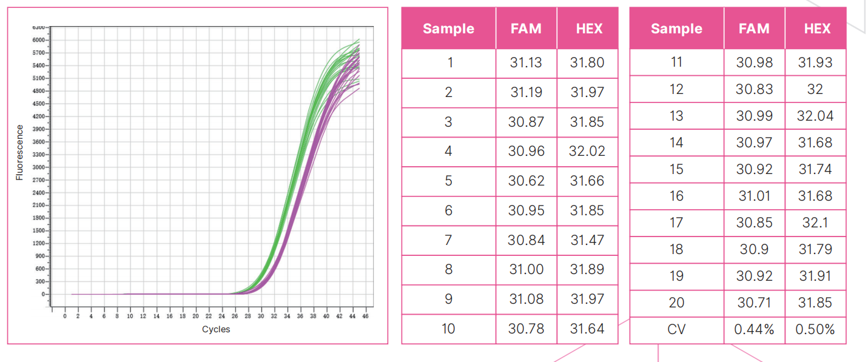Select the FAM header in samples 1-10 table
Image resolution: width=868 pixels, height=362 pixels.
tap(526, 28)
